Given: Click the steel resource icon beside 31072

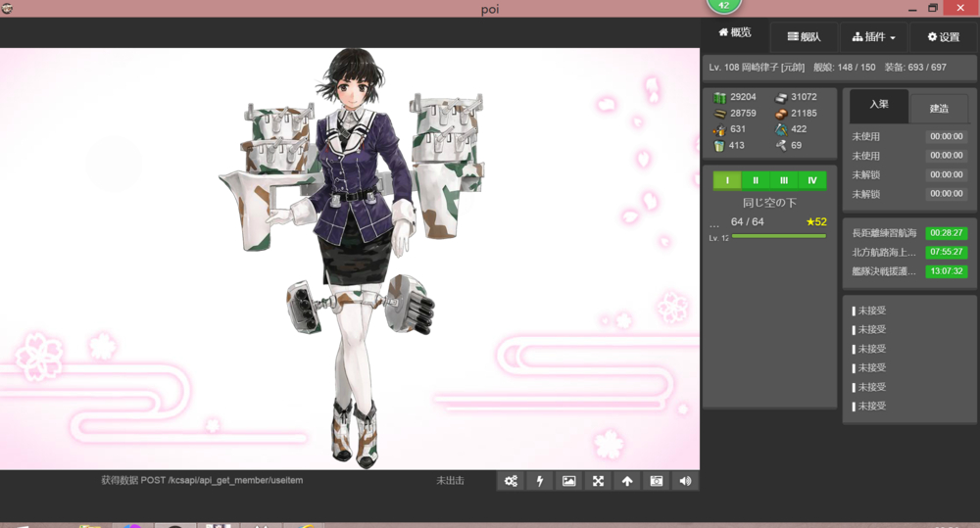Looking at the screenshot, I should tap(781, 98).
